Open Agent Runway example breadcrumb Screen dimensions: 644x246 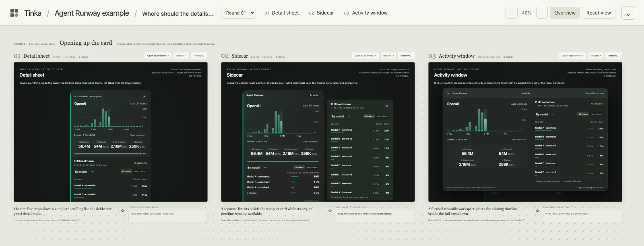coord(92,13)
